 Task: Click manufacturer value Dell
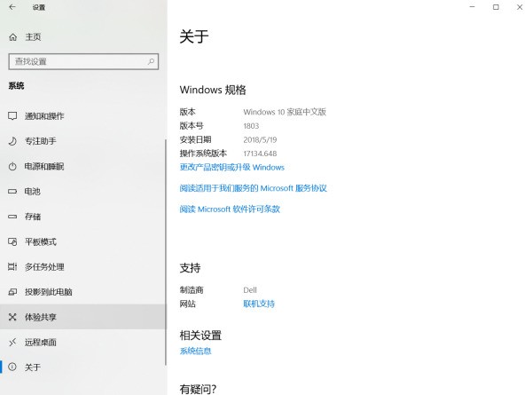(250, 290)
